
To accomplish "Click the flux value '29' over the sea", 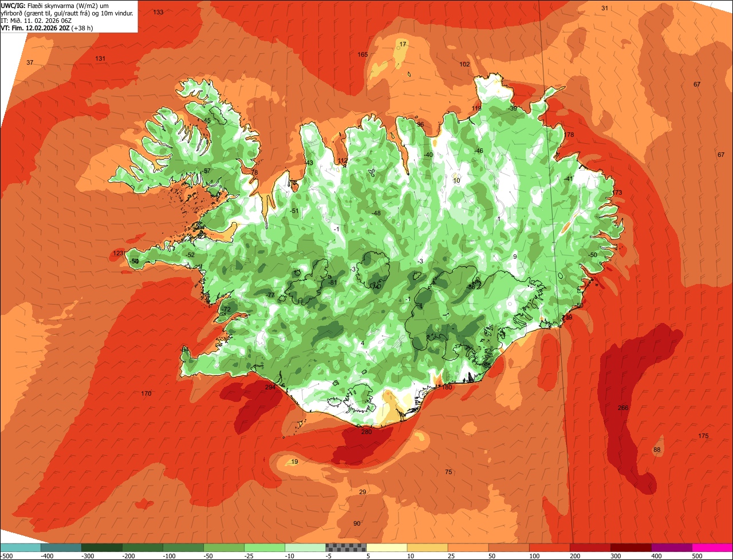I will point(362,492).
